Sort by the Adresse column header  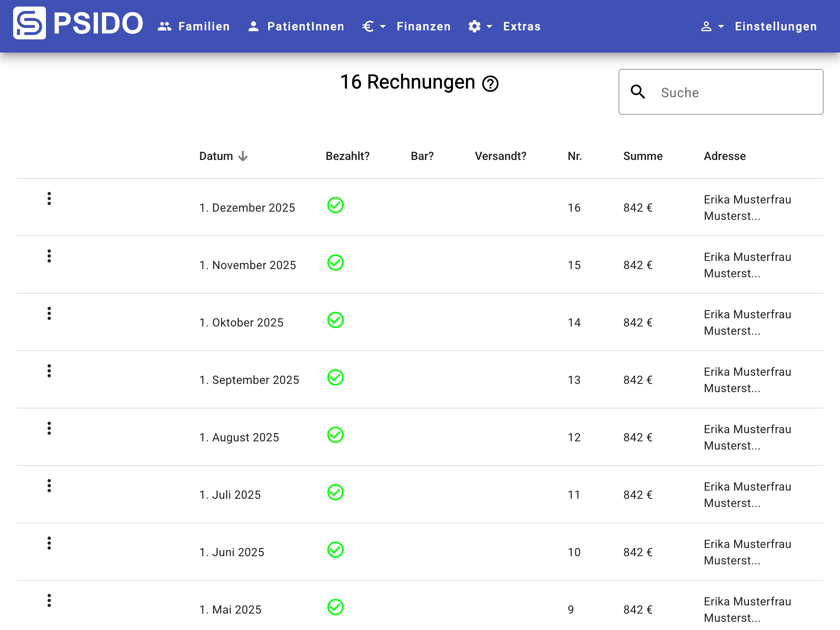click(x=725, y=156)
